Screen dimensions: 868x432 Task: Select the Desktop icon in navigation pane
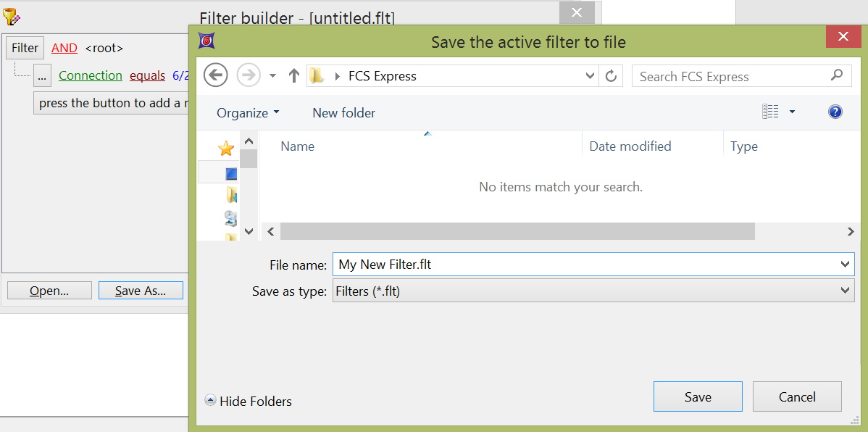(231, 173)
